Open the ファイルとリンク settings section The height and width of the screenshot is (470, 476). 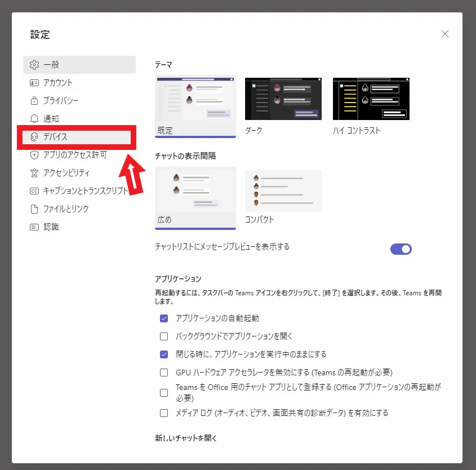pos(79,209)
